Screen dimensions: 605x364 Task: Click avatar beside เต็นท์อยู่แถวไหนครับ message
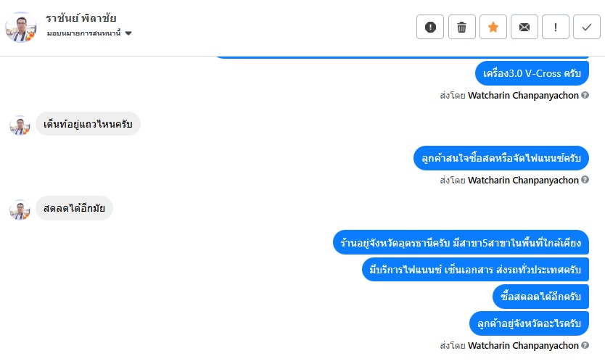coord(20,125)
